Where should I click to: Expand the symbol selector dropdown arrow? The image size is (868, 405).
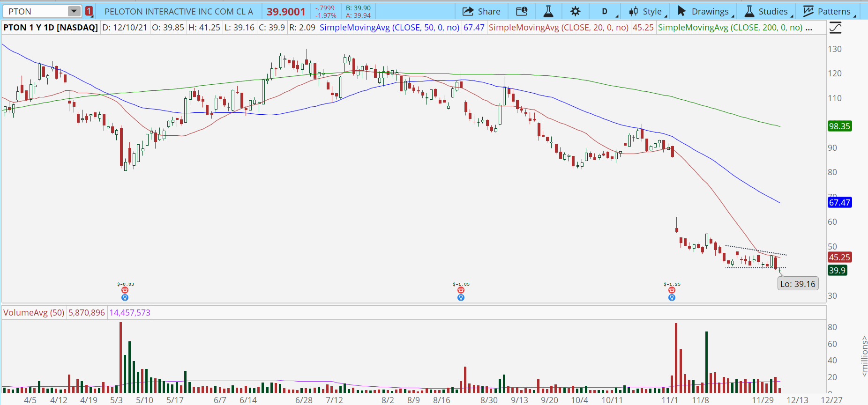(x=74, y=12)
